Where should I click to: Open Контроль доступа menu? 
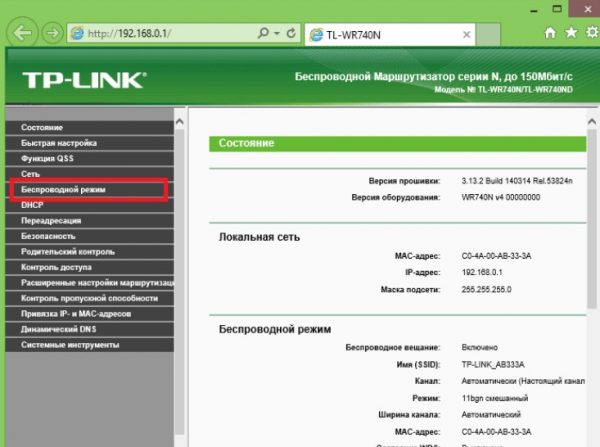pyautogui.click(x=90, y=267)
